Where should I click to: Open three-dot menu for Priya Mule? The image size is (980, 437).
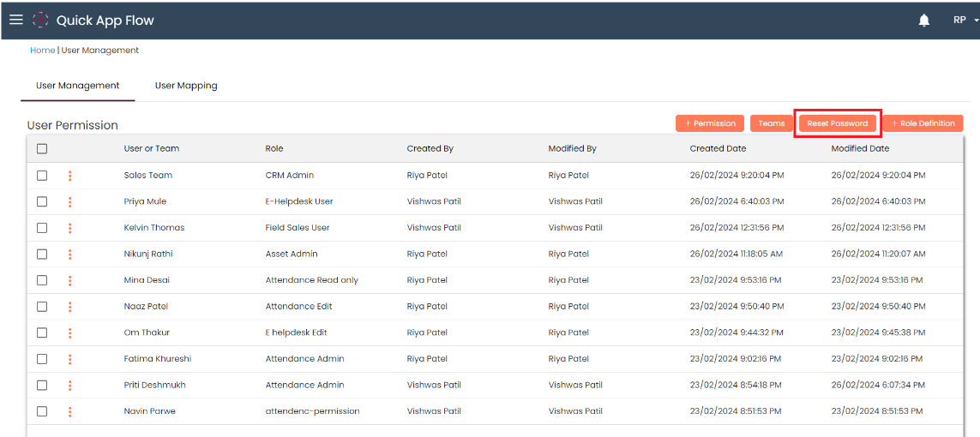69,202
